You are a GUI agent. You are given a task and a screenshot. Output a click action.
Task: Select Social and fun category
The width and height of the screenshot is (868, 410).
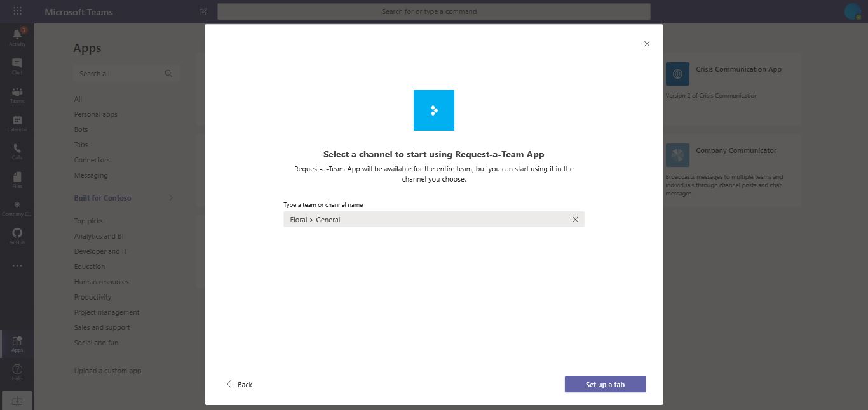97,343
